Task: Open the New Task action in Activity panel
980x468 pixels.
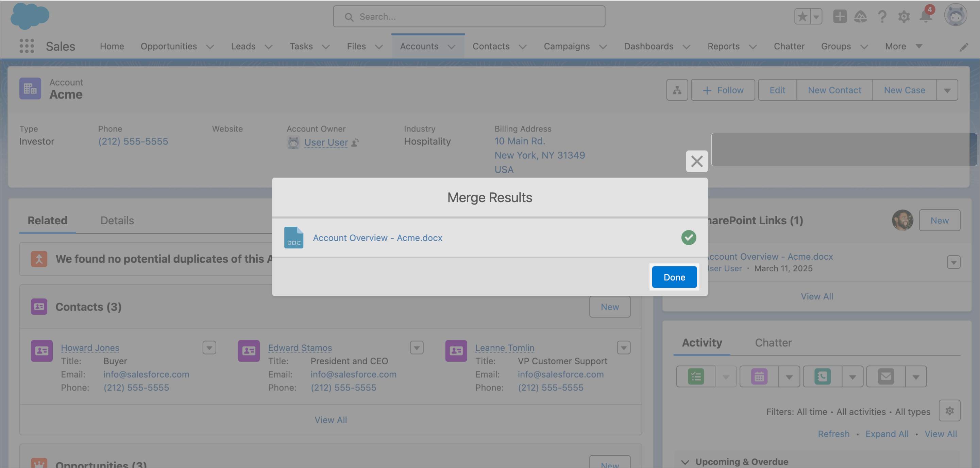Action: click(696, 376)
